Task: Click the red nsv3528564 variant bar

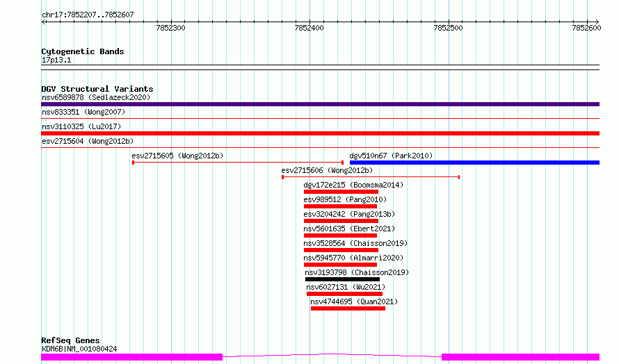Action: tap(341, 250)
